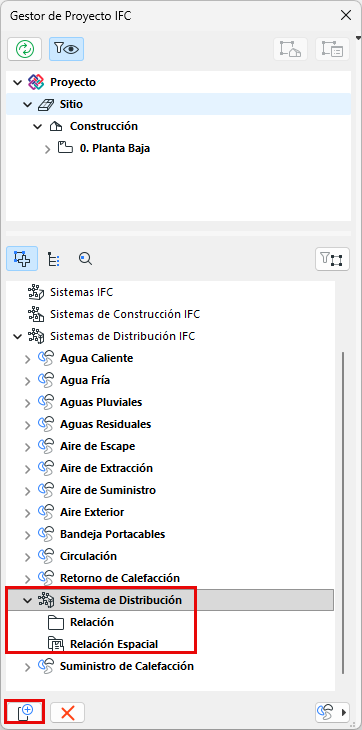Click the magnifier search view icon

[85, 258]
